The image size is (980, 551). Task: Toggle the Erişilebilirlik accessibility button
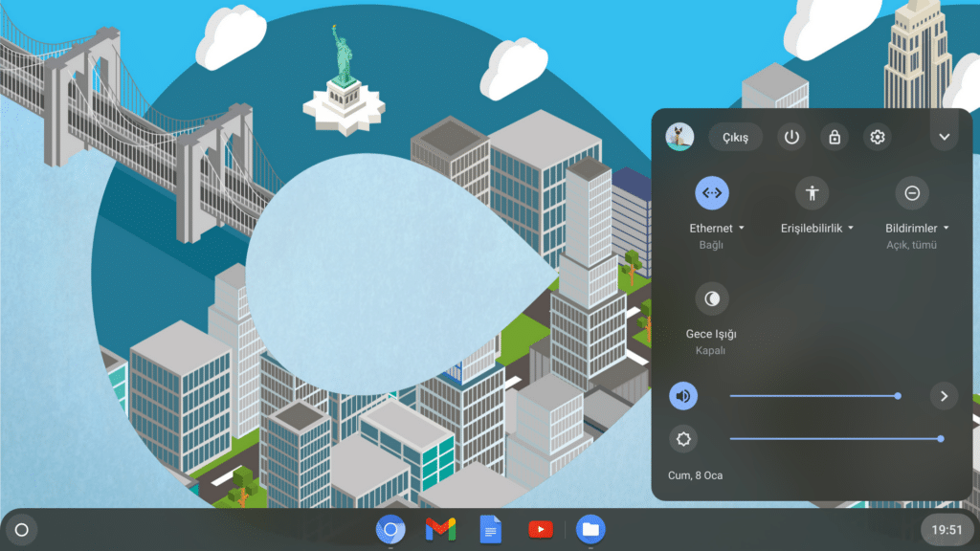pos(812,193)
